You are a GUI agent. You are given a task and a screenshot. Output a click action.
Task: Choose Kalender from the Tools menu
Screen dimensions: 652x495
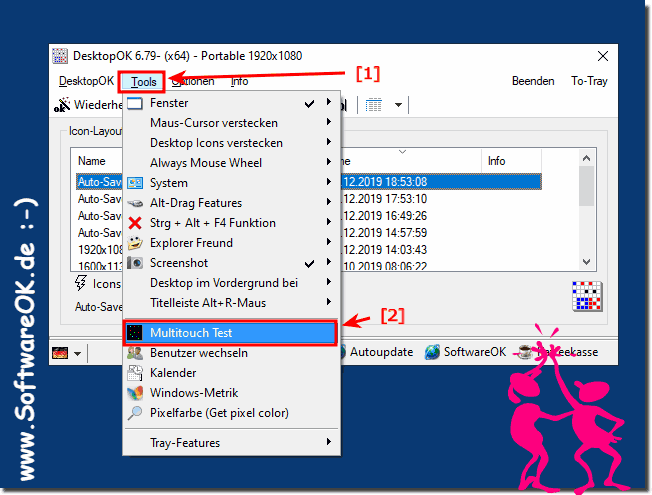pyautogui.click(x=232, y=373)
